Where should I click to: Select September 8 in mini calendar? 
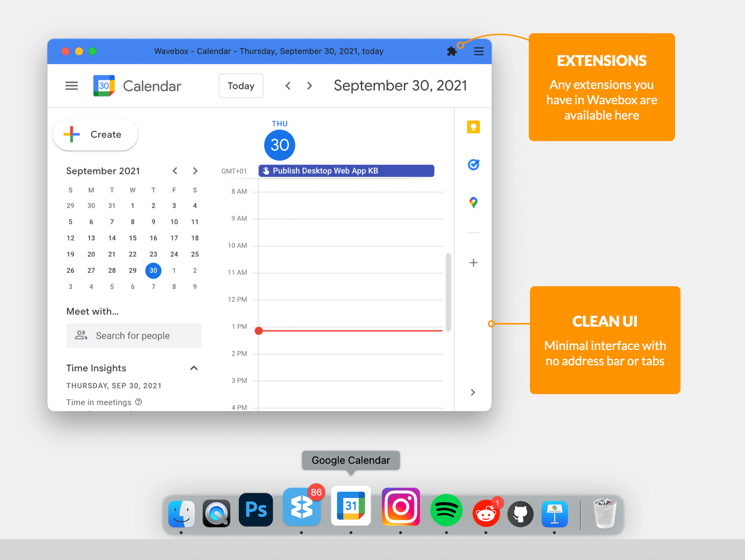tap(133, 222)
